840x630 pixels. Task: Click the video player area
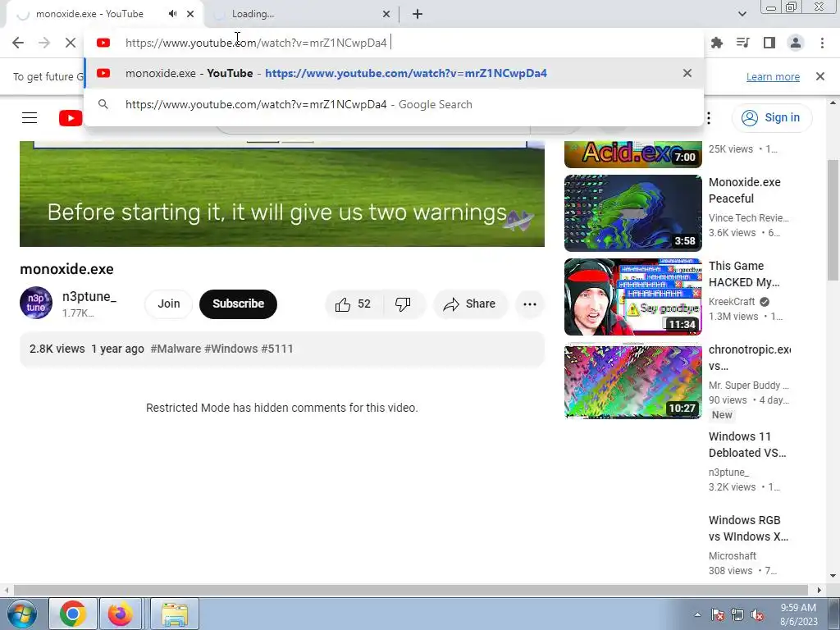point(282,194)
